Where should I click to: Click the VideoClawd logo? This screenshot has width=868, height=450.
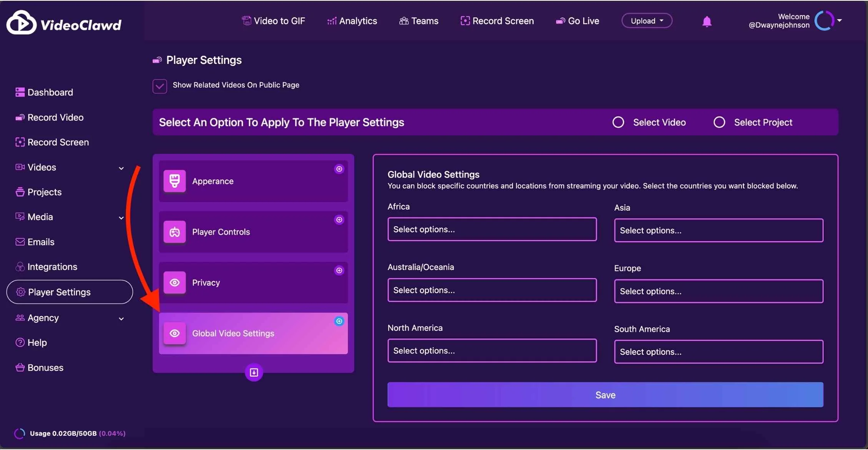64,23
